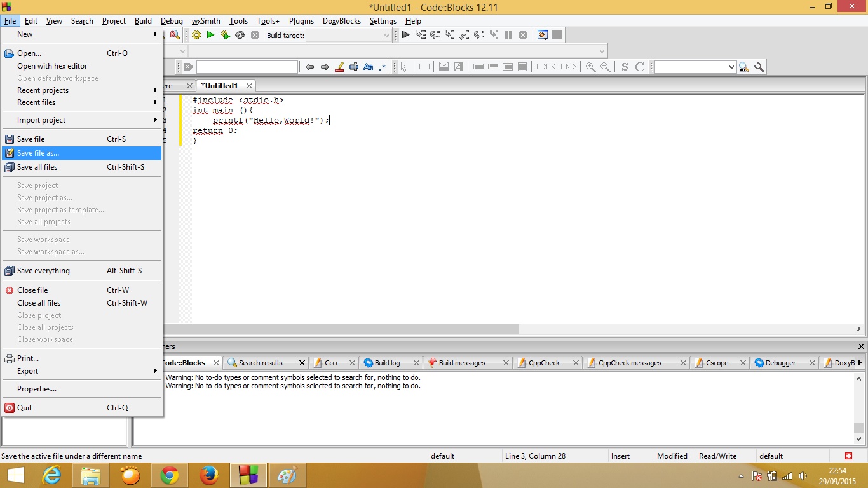The image size is (868, 488).
Task: Click the Rebuild arrows icon
Action: tap(240, 36)
